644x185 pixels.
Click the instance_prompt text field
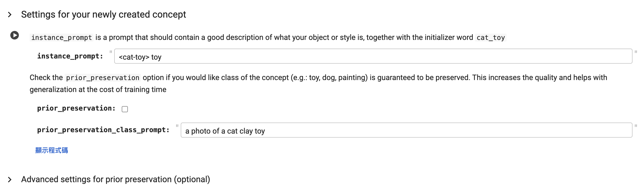[x=373, y=56]
